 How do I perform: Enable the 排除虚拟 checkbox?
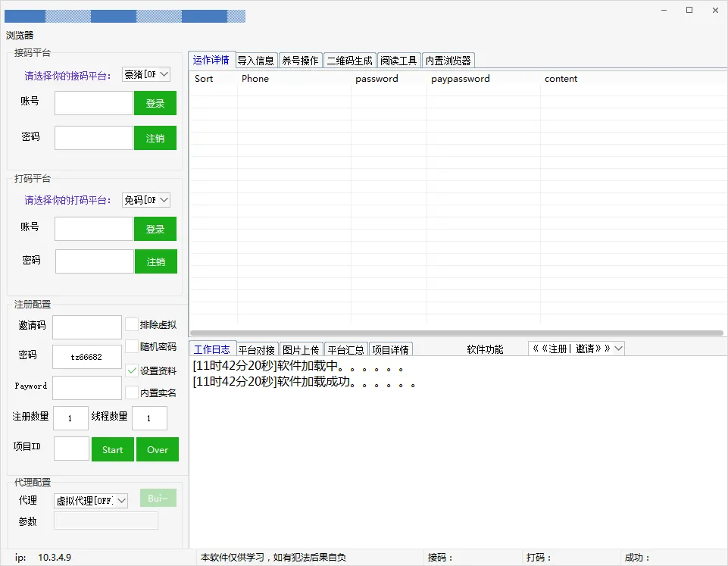point(132,324)
